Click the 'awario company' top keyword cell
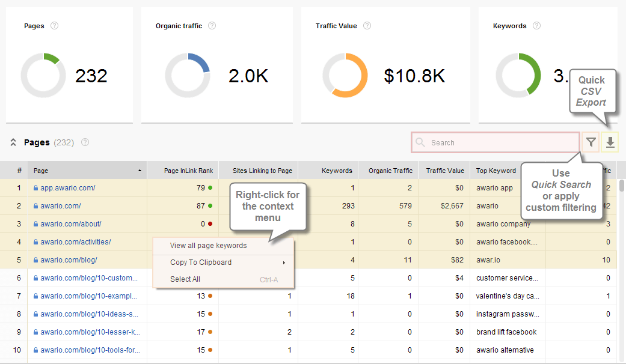Image resolution: width=626 pixels, height=364 pixels. (503, 224)
